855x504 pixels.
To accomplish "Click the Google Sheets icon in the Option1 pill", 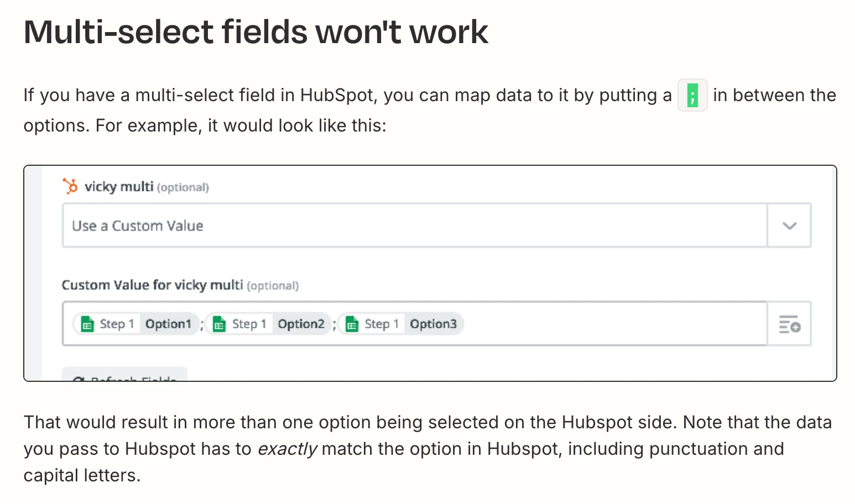I will tap(87, 324).
